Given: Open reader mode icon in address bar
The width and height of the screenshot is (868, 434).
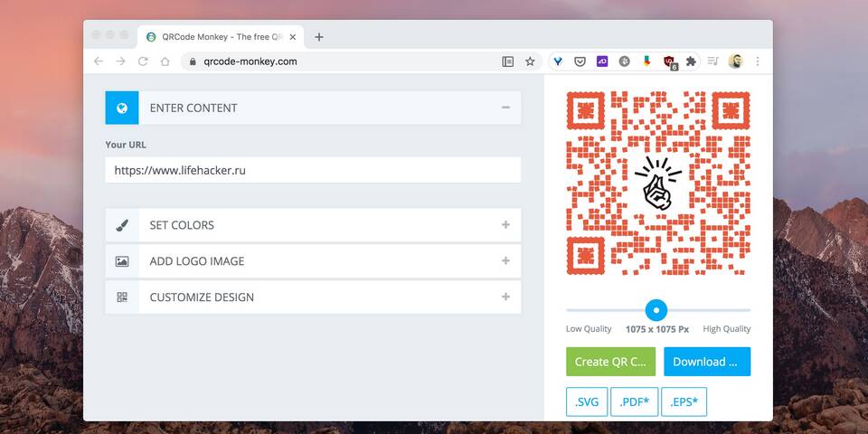Looking at the screenshot, I should tap(507, 61).
